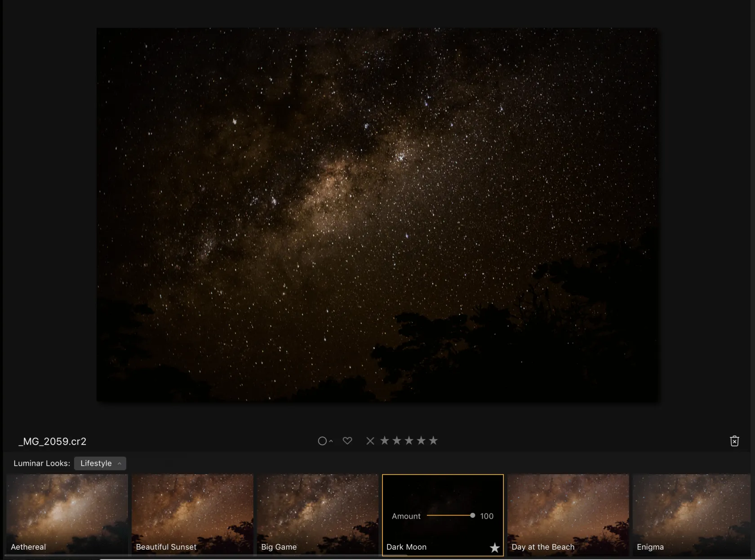Apply a four-star rating
This screenshot has width=755, height=560.
pos(421,441)
